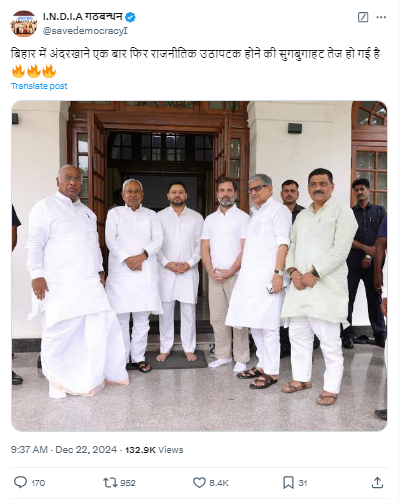Click the blue verified badge

coord(130,17)
